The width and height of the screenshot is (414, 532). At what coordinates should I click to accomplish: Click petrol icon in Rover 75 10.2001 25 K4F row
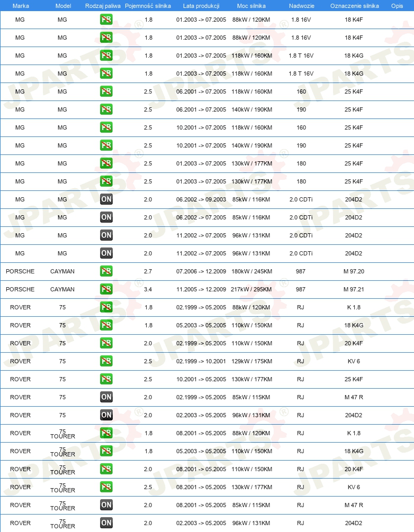click(x=106, y=379)
